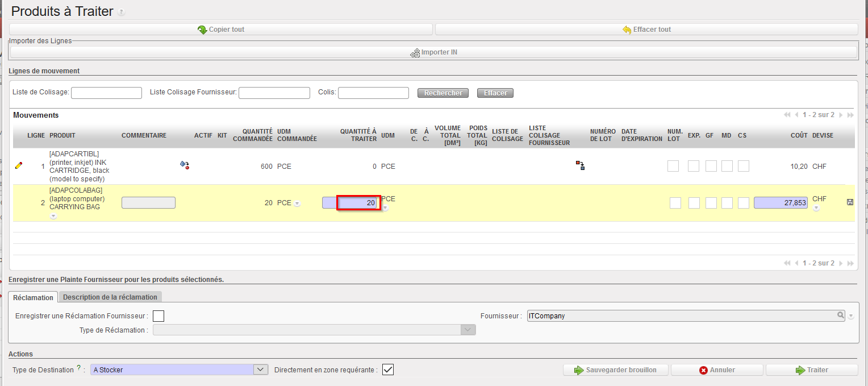Click the pencil edit icon on line 1
Viewport: 868px width, 386px height.
point(19,165)
